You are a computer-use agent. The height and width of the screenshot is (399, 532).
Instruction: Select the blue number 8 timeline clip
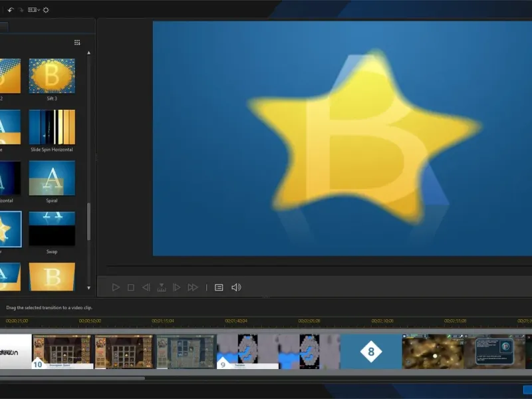point(371,351)
